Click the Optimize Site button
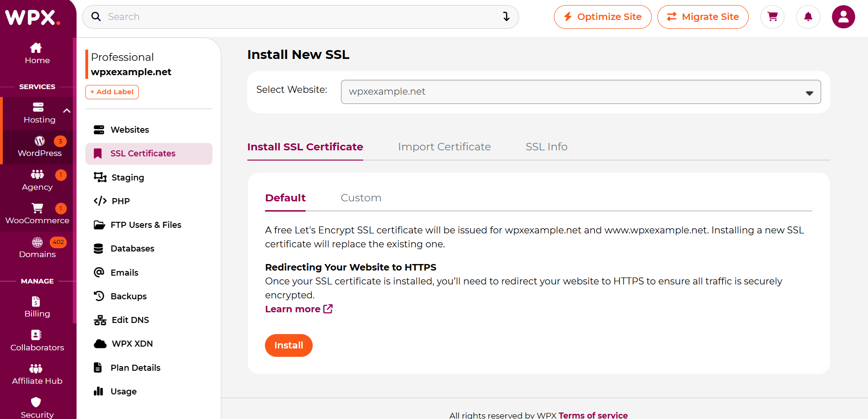Screen dimensions: 868x419 coord(603,17)
